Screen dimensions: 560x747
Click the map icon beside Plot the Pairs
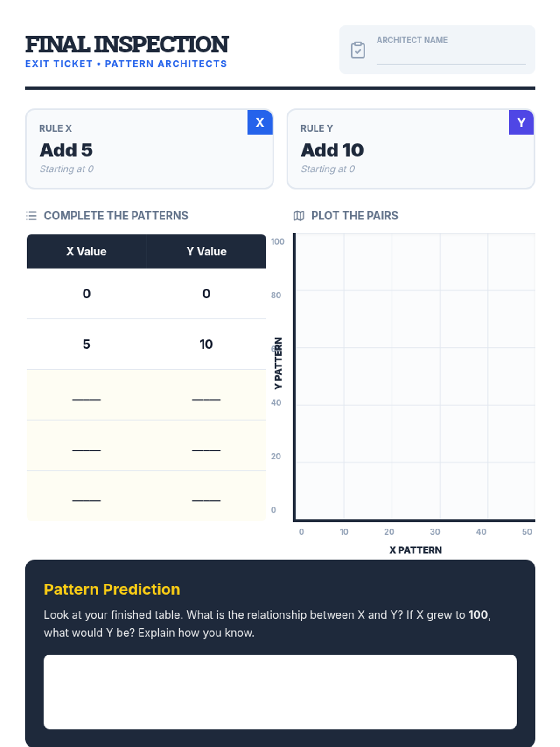(x=299, y=216)
